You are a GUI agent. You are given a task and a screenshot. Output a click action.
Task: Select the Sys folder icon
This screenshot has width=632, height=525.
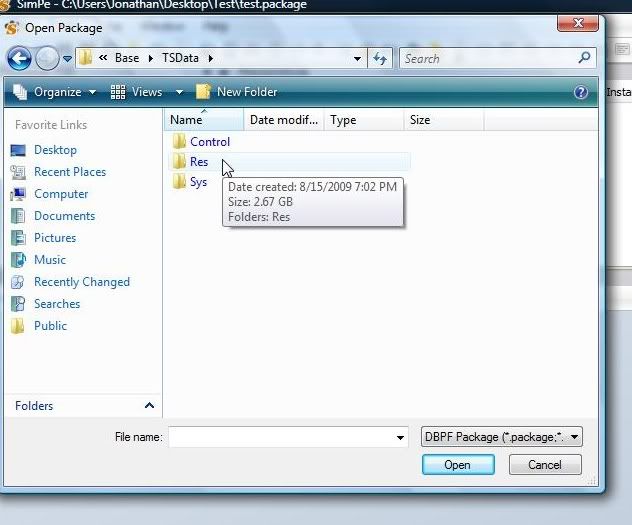(179, 182)
